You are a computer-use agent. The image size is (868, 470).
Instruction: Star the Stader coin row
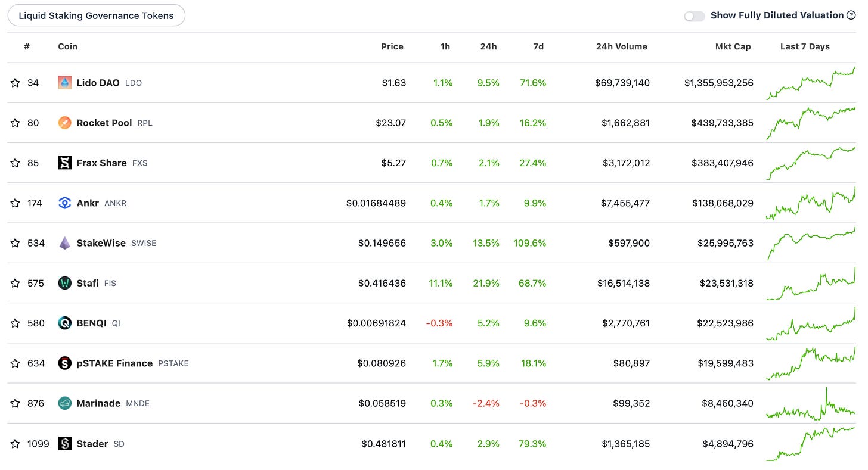(x=15, y=444)
